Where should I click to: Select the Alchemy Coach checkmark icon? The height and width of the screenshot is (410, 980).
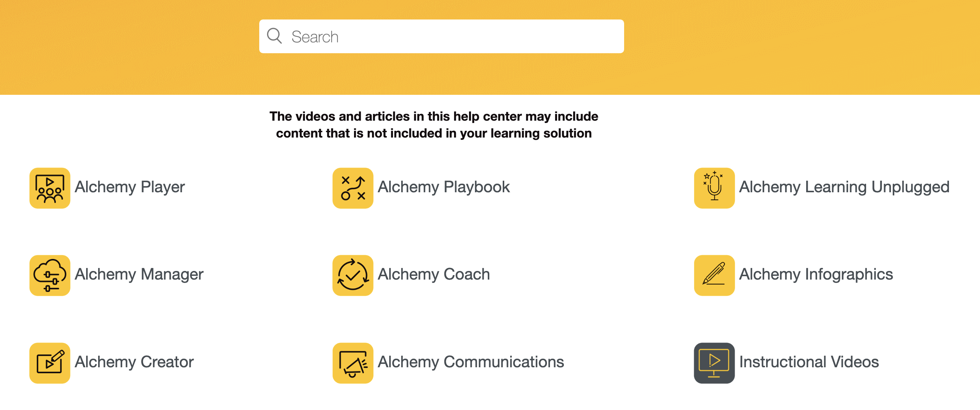(353, 275)
